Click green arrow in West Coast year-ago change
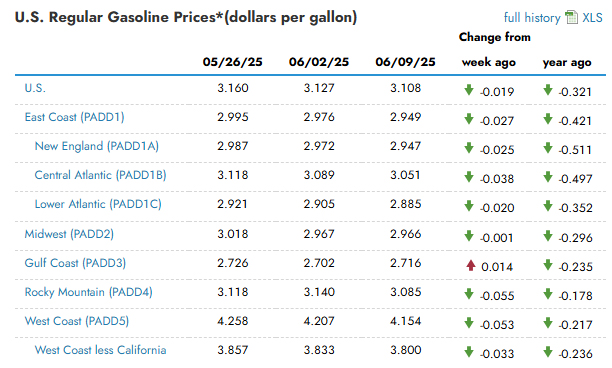This screenshot has height=368, width=612. tap(548, 323)
